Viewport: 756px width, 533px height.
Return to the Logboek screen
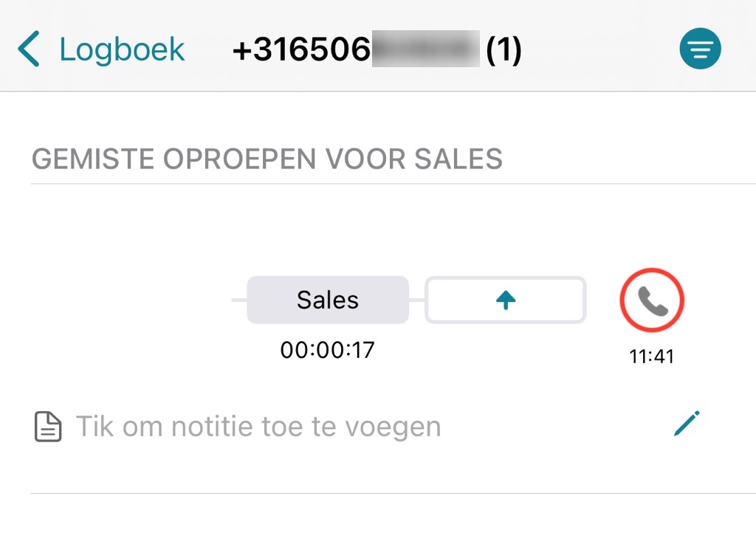[x=122, y=50]
